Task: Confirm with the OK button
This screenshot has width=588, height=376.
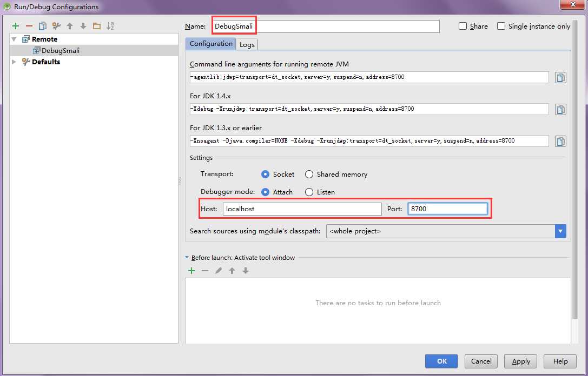Action: 441,361
